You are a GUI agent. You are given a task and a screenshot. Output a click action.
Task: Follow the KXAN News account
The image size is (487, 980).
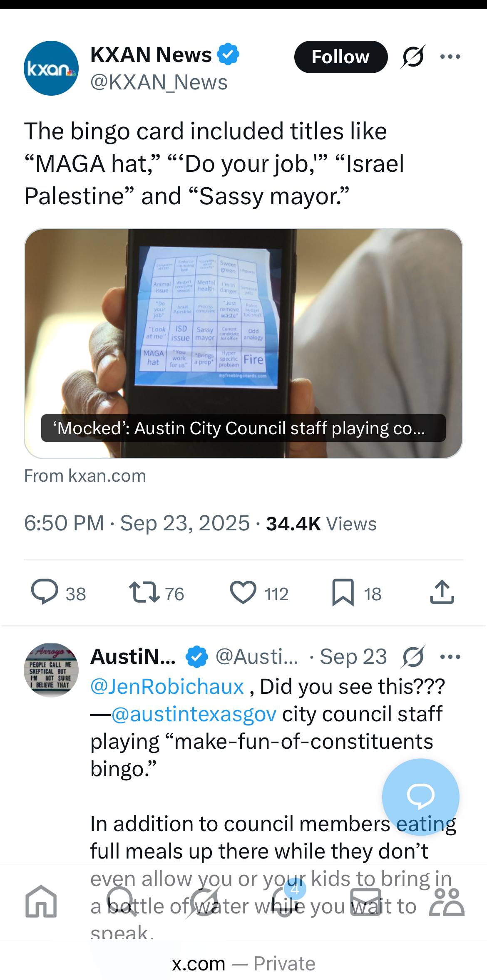(341, 57)
